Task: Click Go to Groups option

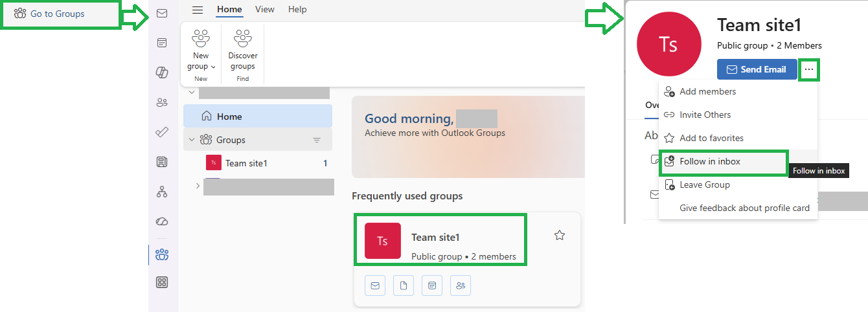Action: tap(60, 14)
